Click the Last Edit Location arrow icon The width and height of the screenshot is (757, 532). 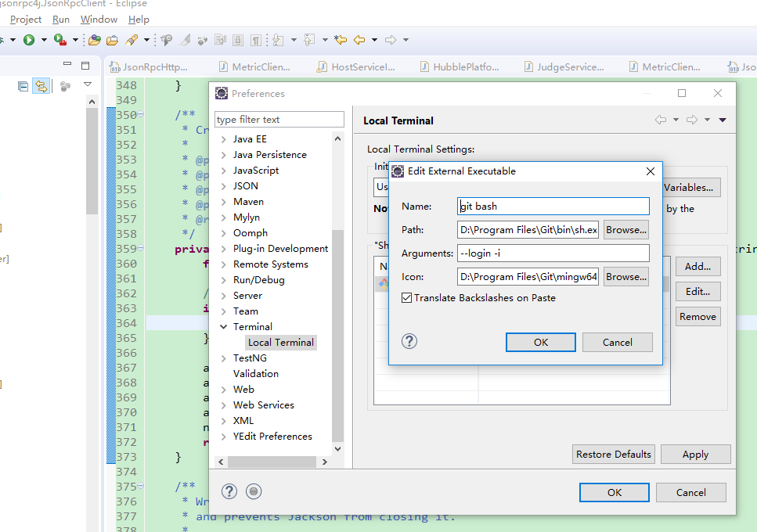point(340,40)
